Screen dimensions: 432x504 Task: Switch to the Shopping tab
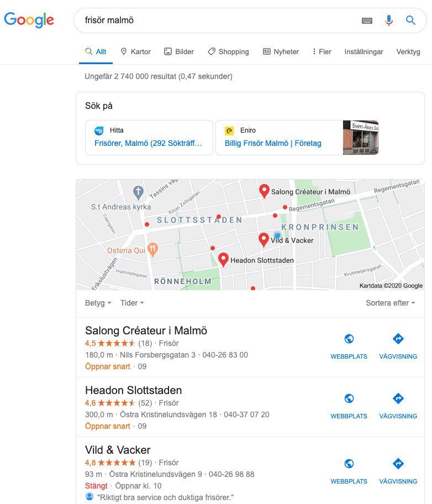pyautogui.click(x=228, y=52)
